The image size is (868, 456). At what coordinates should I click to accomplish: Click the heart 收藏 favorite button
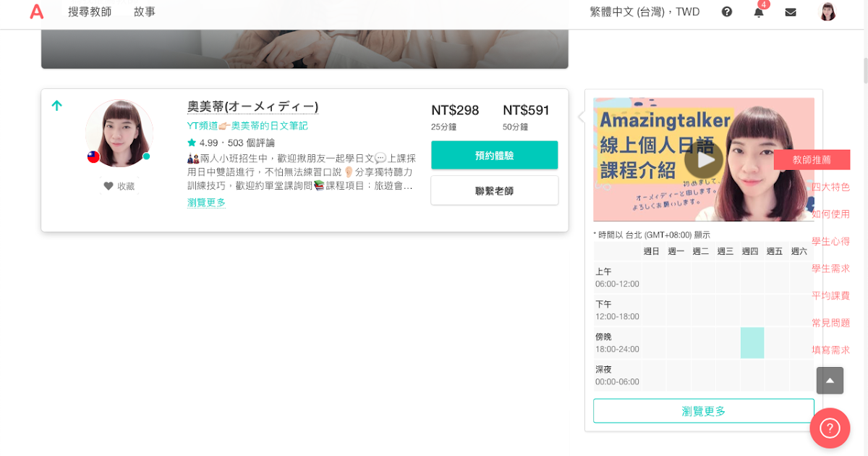point(119,186)
